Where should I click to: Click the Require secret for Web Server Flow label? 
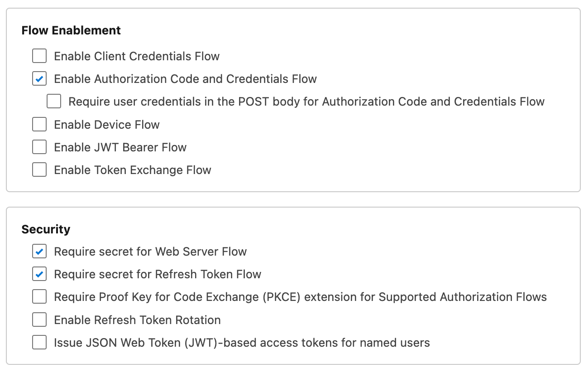150,251
